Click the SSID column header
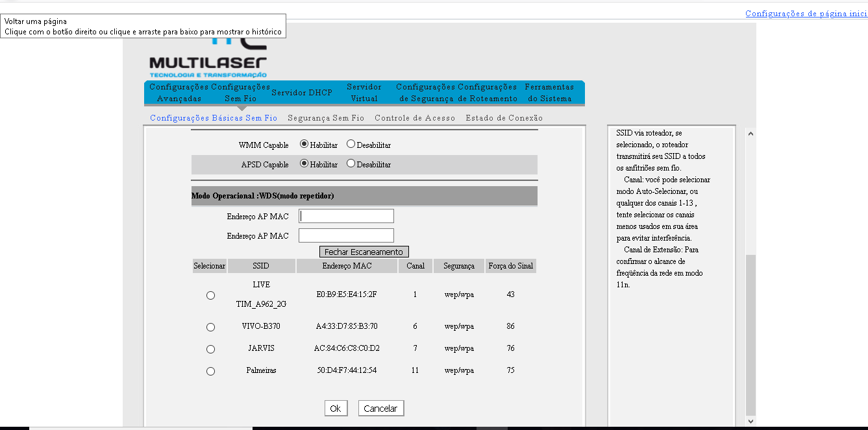This screenshot has height=430, width=868. click(261, 266)
